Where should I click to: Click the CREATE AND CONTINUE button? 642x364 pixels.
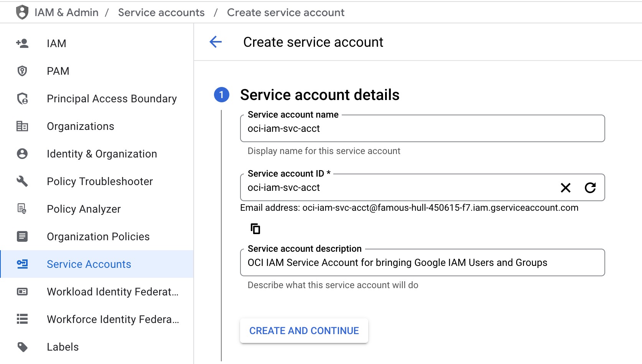[x=304, y=330]
